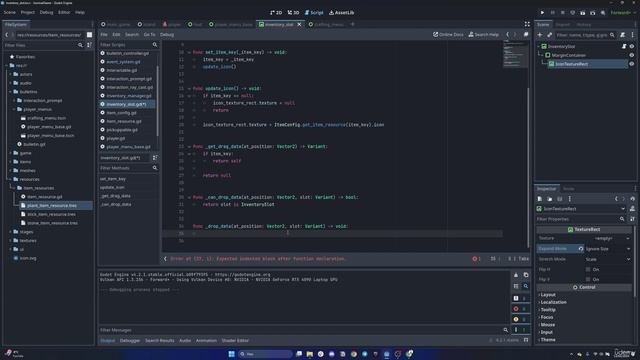Click the Filter Properties search field

(x=580, y=219)
